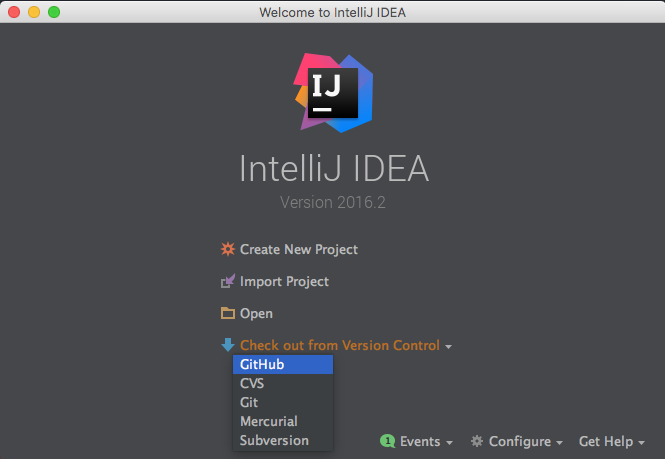Viewport: 665px width, 459px height.
Task: Click the green zoom window button
Action: click(x=54, y=12)
